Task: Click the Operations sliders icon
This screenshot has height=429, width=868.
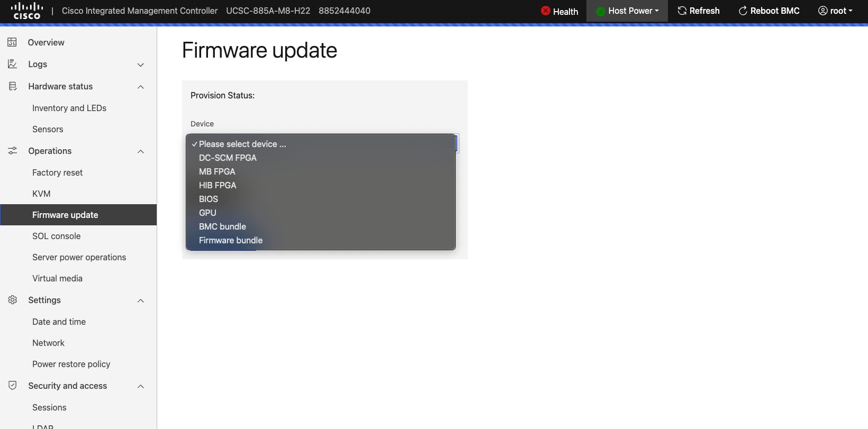Action: (12, 151)
